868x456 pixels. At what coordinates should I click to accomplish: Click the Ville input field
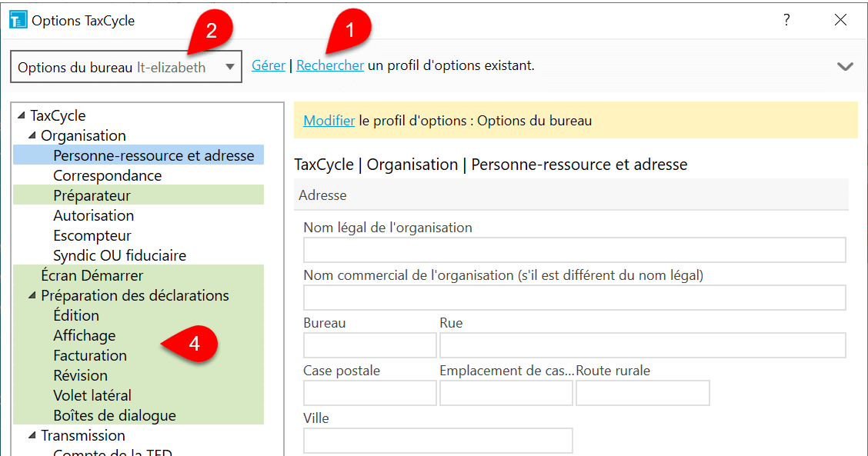coord(438,441)
